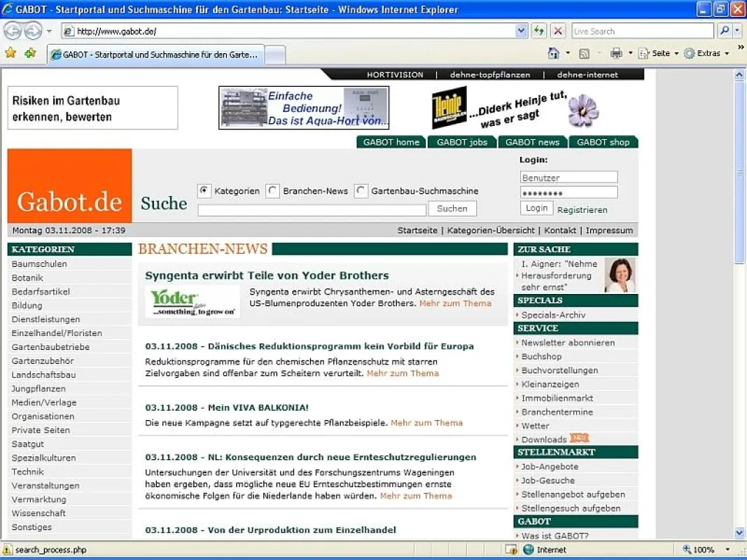Open the Syngenta erwirbt Teile headline
The image size is (747, 560).
(x=267, y=275)
